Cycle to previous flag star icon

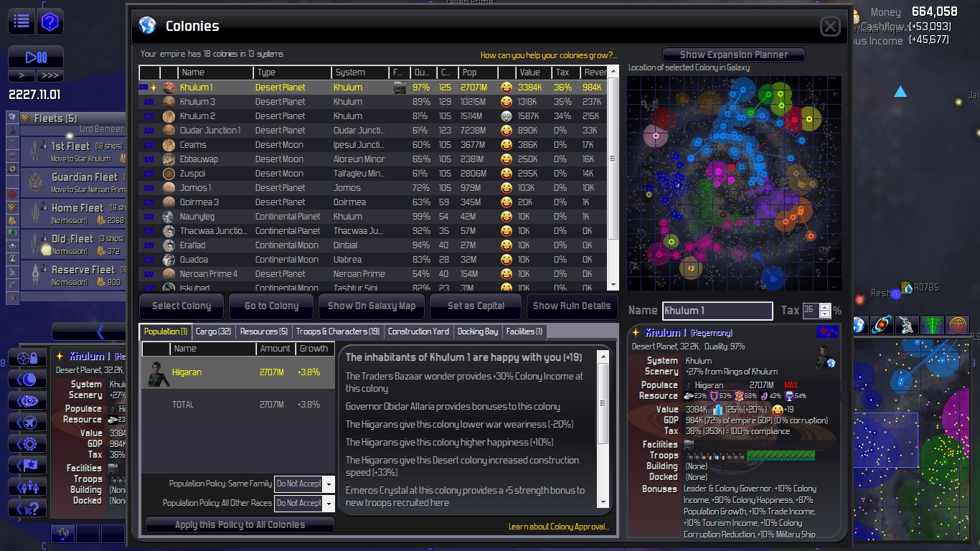(x=27, y=466)
